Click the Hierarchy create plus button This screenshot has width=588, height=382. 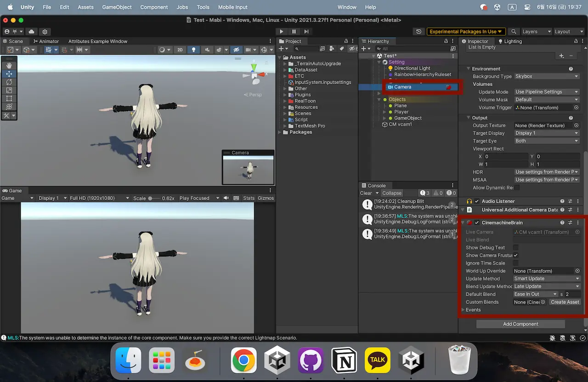click(363, 48)
